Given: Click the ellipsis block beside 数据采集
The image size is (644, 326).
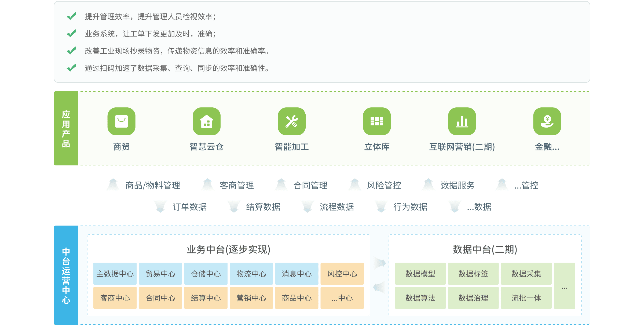Looking at the screenshot, I should click(564, 286).
